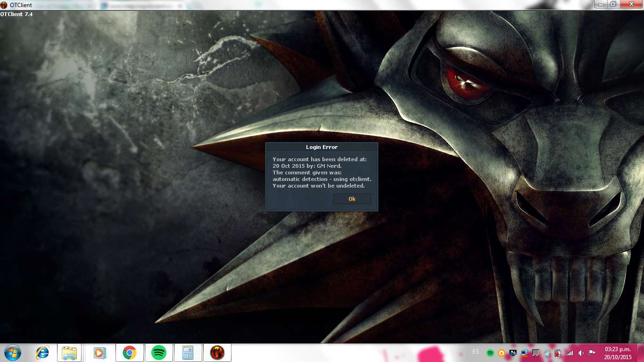The height and width of the screenshot is (362, 644).
Task: Launch Internet Explorer from the taskbar
Action: pyautogui.click(x=42, y=353)
